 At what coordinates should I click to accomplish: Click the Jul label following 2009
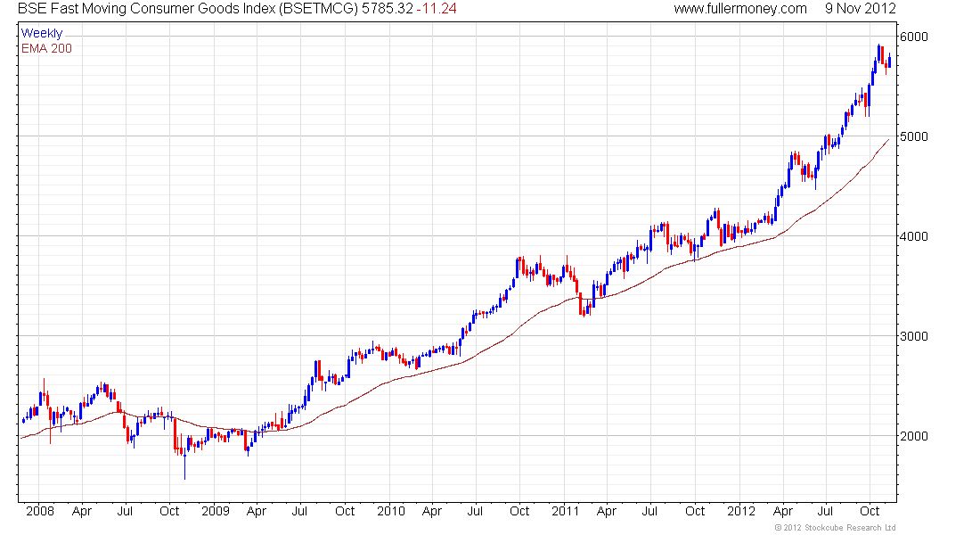300,511
